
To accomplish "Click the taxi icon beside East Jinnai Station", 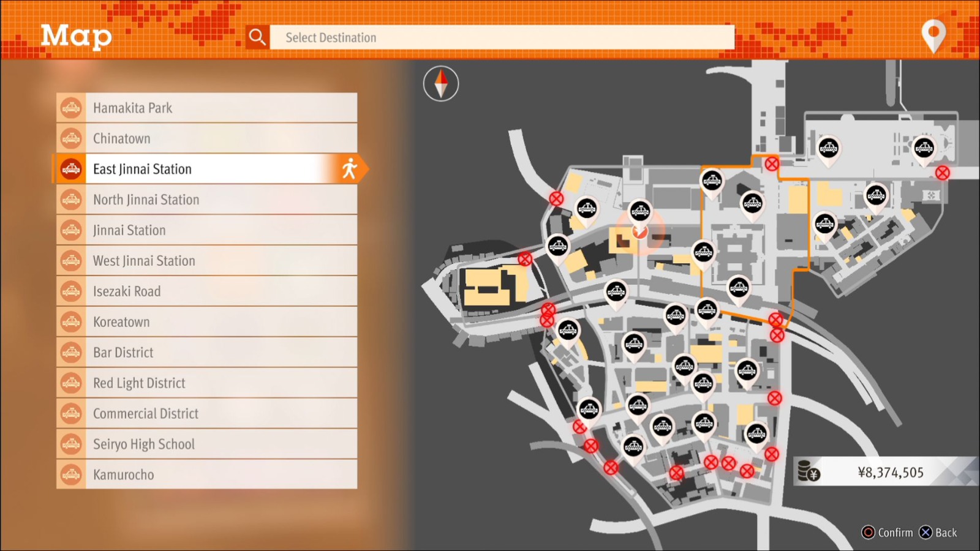I will 71,169.
